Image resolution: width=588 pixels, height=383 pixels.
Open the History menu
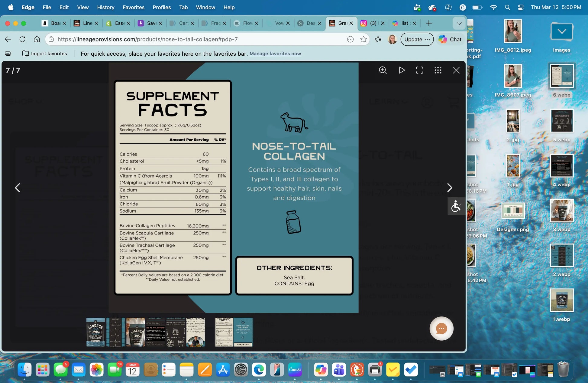point(106,7)
